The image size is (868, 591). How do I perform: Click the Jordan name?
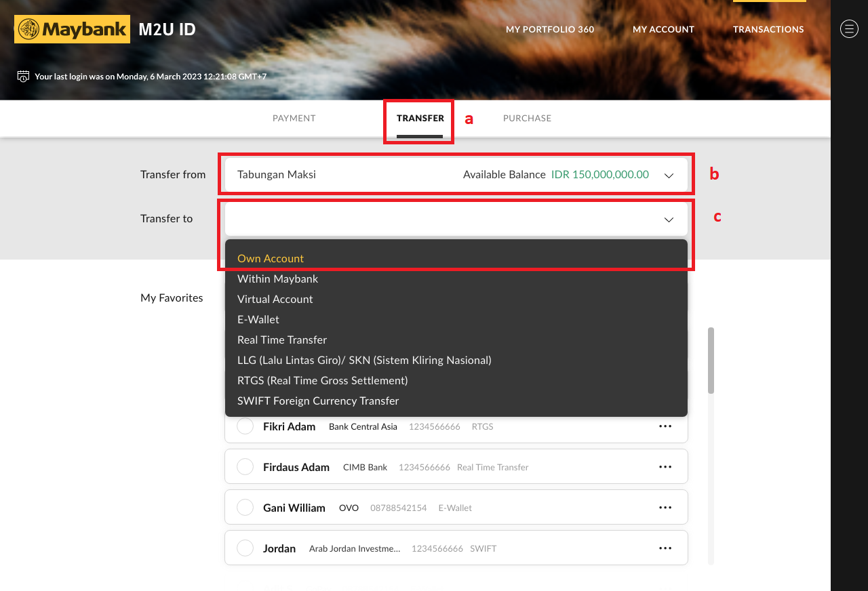[279, 548]
